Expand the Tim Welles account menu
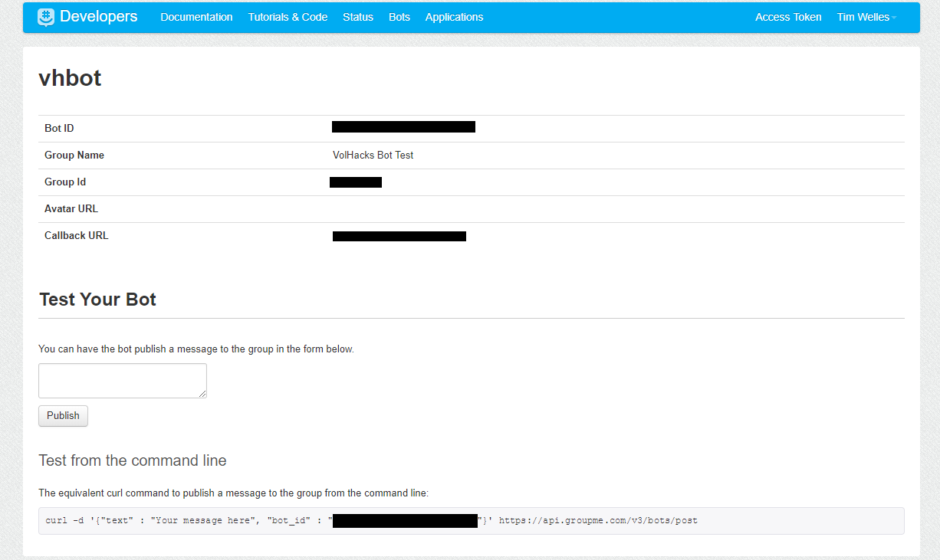The width and height of the screenshot is (940, 560). pyautogui.click(x=865, y=16)
